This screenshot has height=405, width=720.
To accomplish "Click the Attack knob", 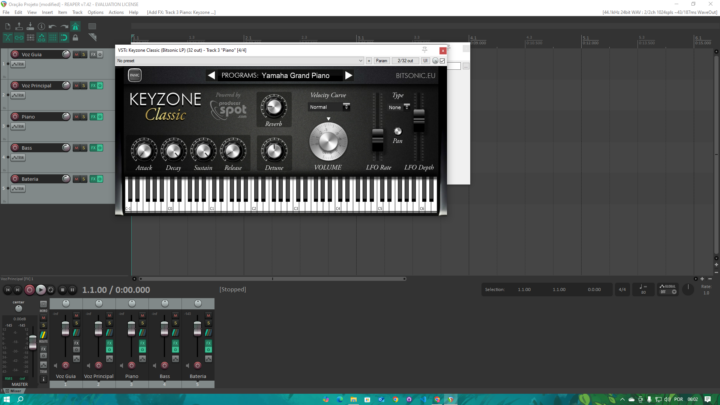I will tap(144, 150).
